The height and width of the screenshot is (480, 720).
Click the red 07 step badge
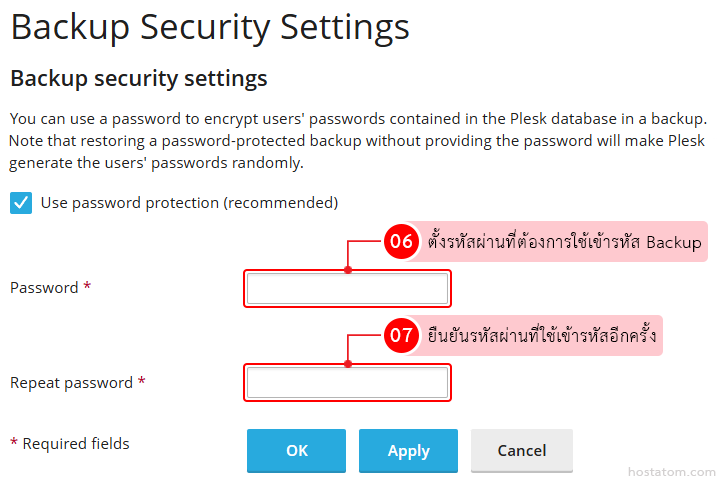[x=402, y=336]
